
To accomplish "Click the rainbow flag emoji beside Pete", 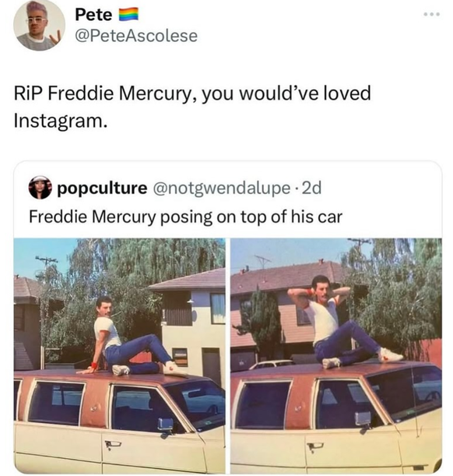I will pos(128,14).
